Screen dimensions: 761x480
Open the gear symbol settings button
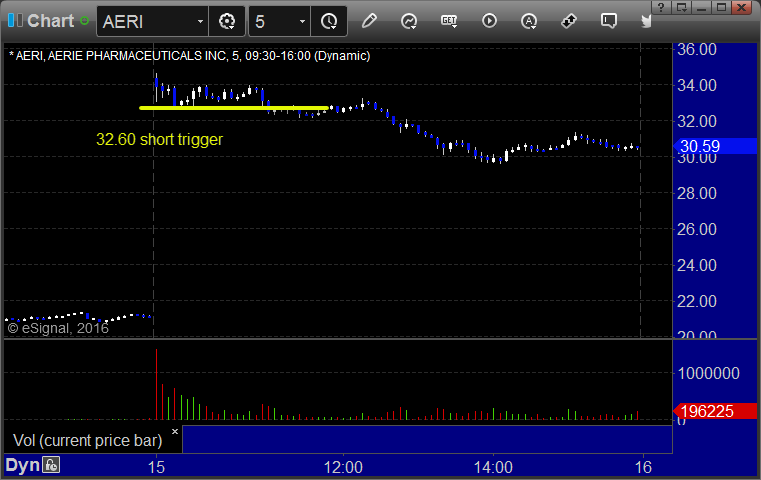(227, 21)
